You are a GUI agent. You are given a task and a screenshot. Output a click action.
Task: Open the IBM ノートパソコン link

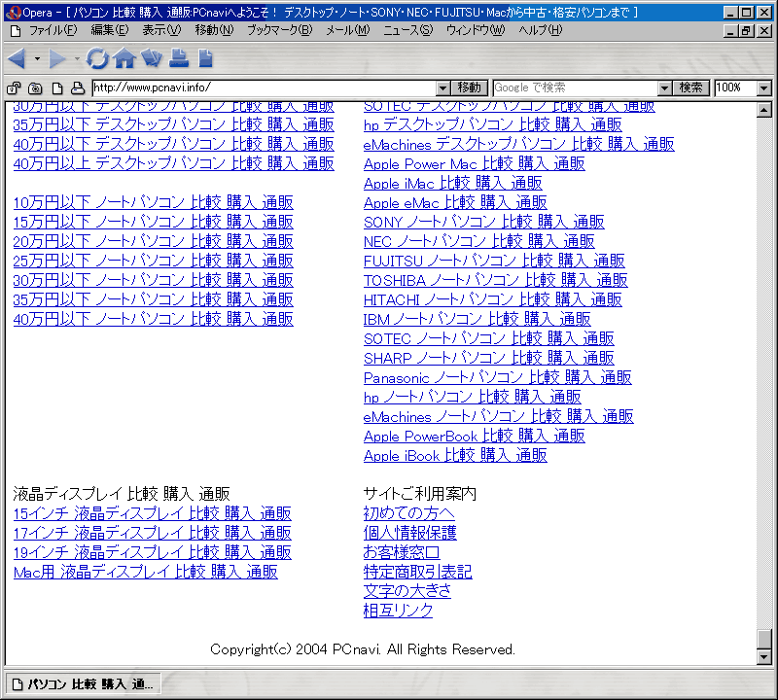(x=477, y=319)
